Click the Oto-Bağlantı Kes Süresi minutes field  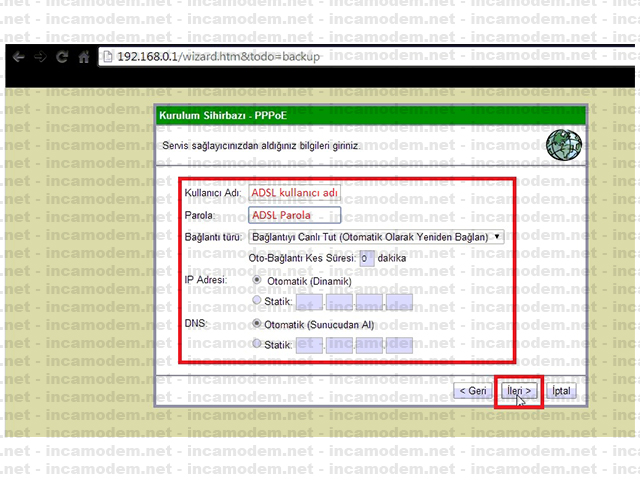click(367, 258)
